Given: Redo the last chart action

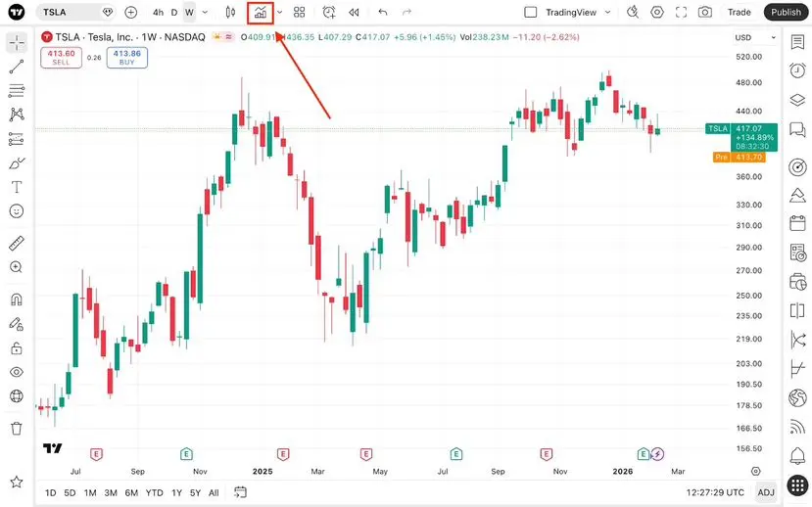Looking at the screenshot, I should pos(407,12).
